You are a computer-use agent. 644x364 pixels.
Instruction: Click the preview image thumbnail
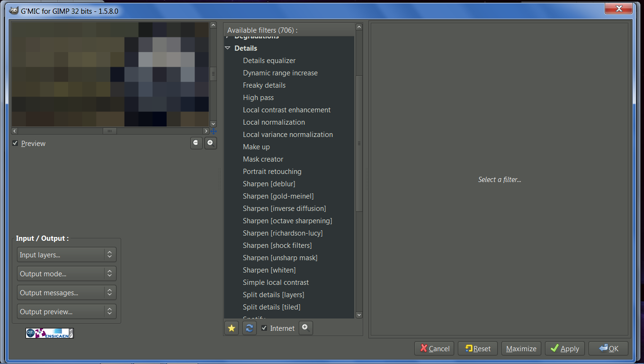[110, 74]
